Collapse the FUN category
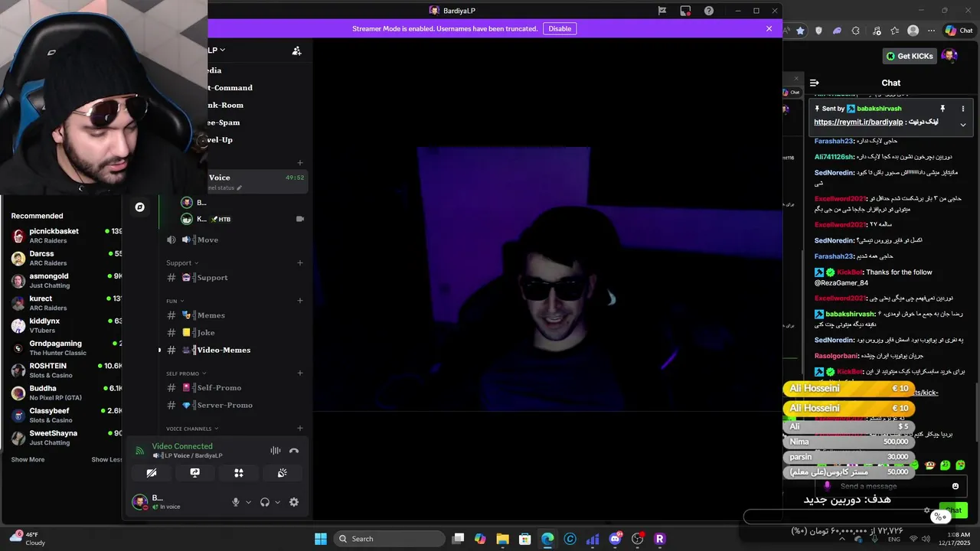The width and height of the screenshot is (980, 551). 175,301
